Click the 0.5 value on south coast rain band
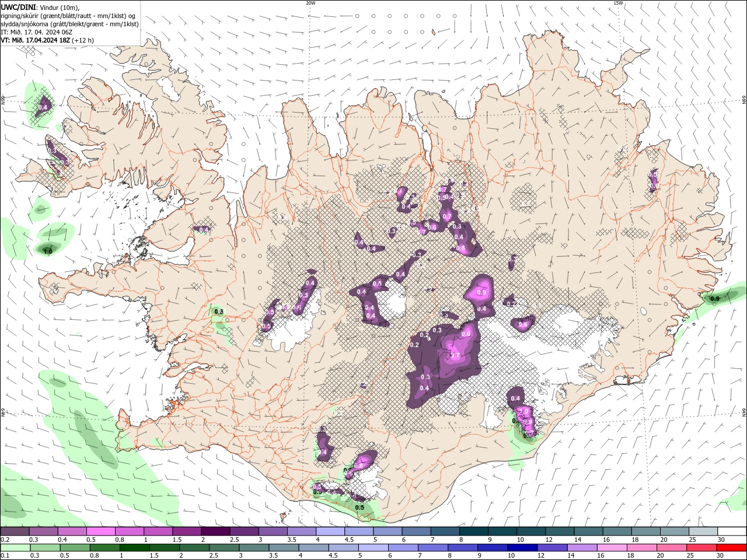The height and width of the screenshot is (560, 747). click(360, 508)
